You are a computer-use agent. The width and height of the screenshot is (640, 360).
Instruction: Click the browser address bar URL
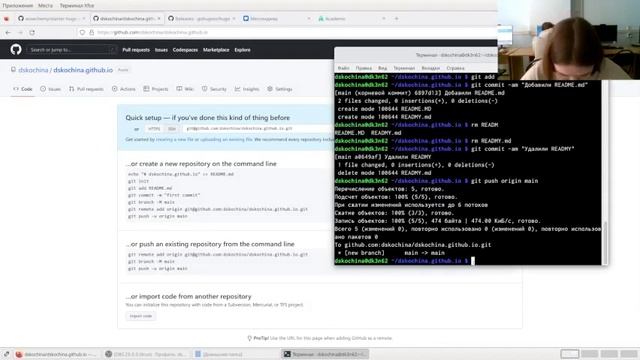click(153, 32)
